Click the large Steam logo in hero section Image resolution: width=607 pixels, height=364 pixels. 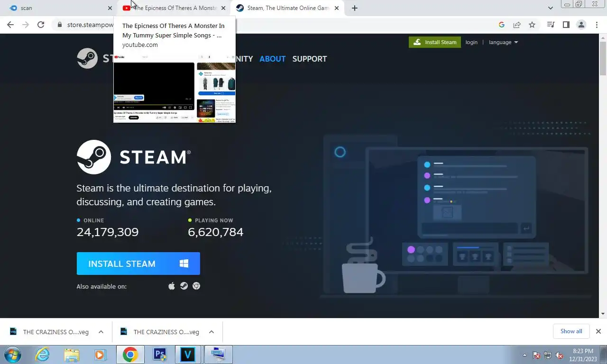(134, 157)
